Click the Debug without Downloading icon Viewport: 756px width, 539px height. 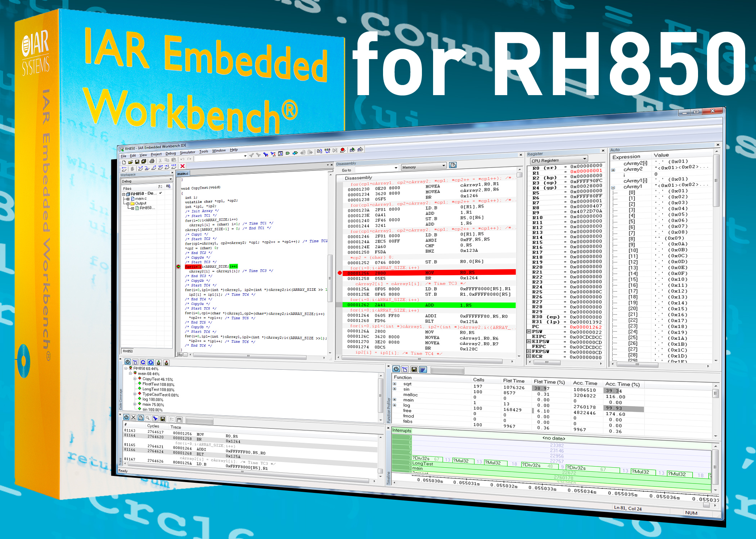click(360, 149)
